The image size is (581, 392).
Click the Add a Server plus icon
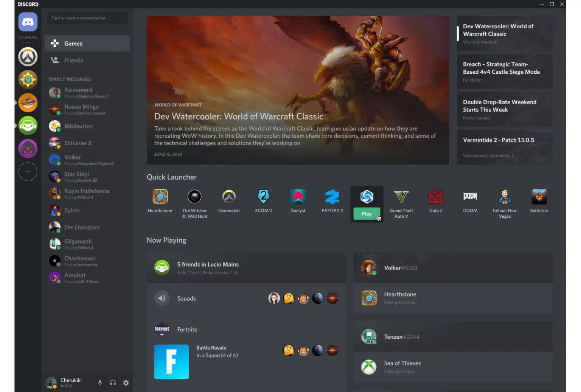pyautogui.click(x=28, y=172)
